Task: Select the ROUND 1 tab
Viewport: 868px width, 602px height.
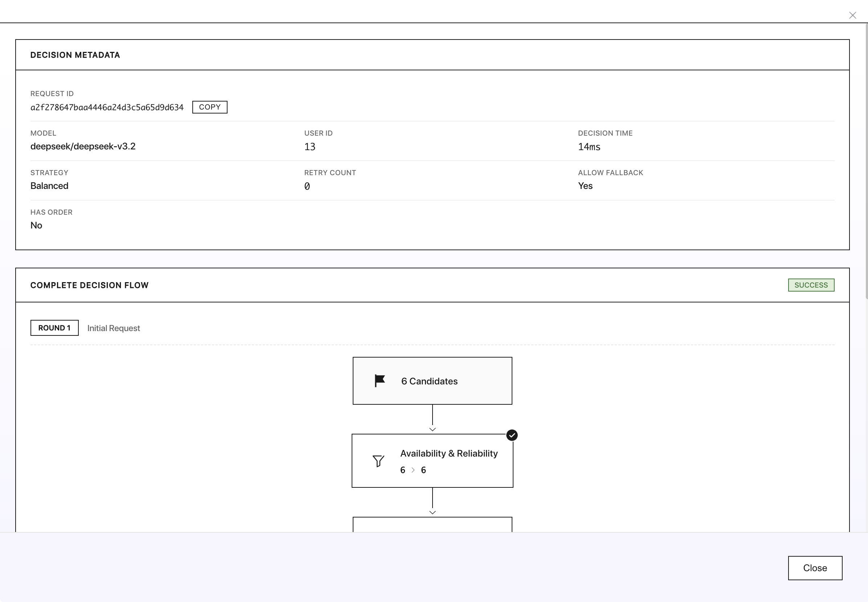Action: tap(54, 328)
